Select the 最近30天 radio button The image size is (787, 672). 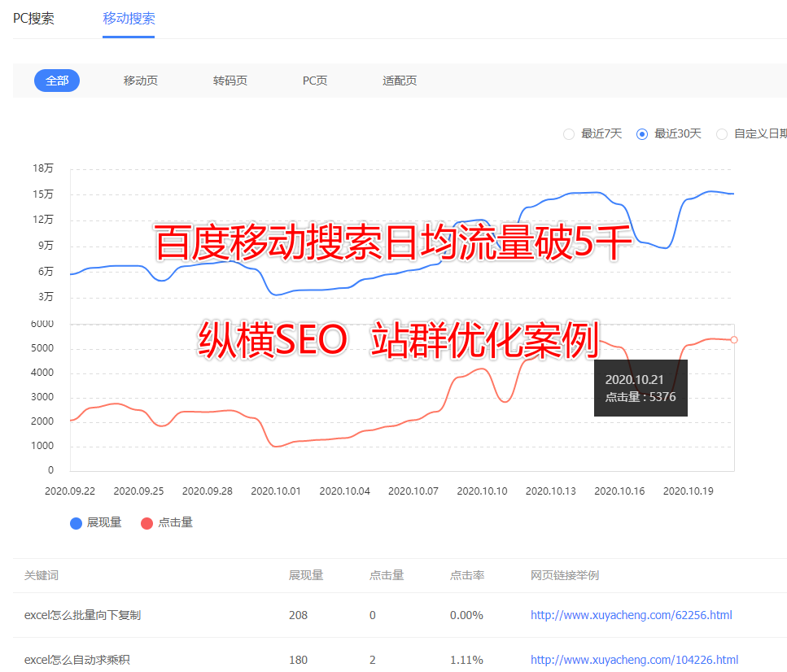point(642,133)
